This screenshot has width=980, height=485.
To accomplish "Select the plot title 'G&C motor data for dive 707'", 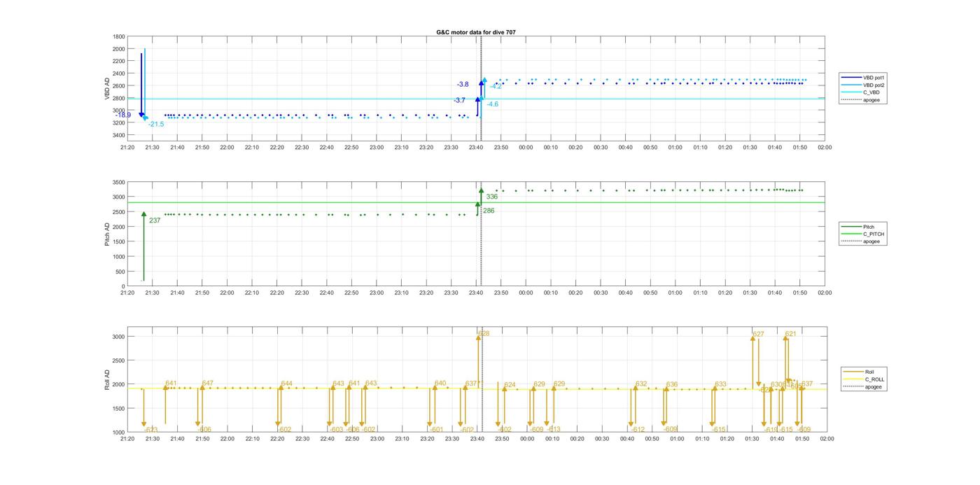I will point(476,32).
